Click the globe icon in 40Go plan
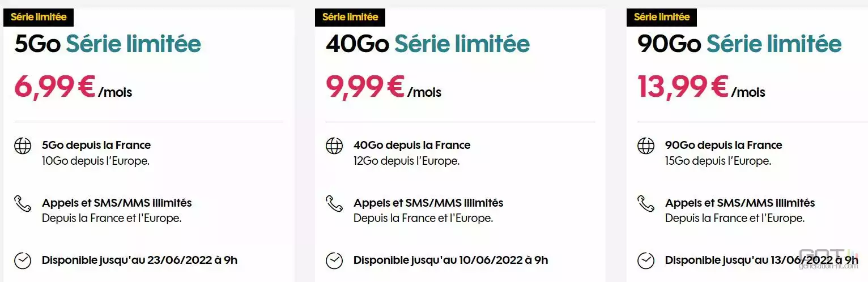Screen dimensions: 868x282 coord(334,146)
